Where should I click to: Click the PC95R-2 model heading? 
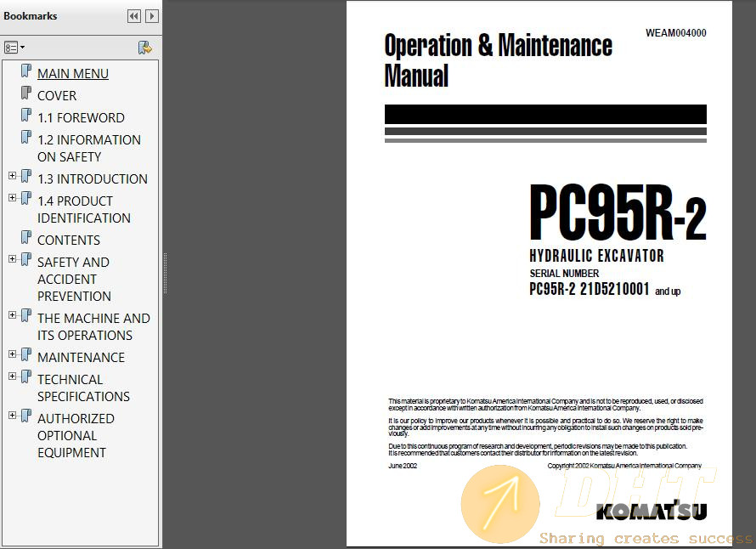(618, 212)
